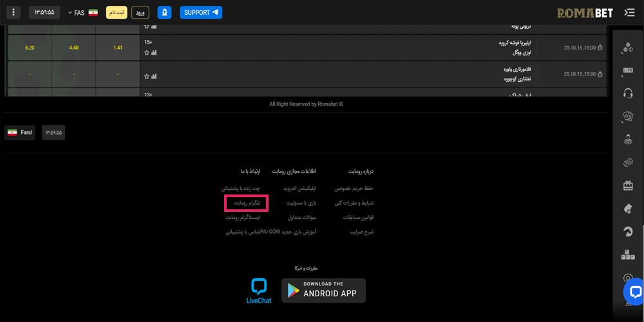
Task: Select the 4.40 odds
Action: (x=74, y=48)
